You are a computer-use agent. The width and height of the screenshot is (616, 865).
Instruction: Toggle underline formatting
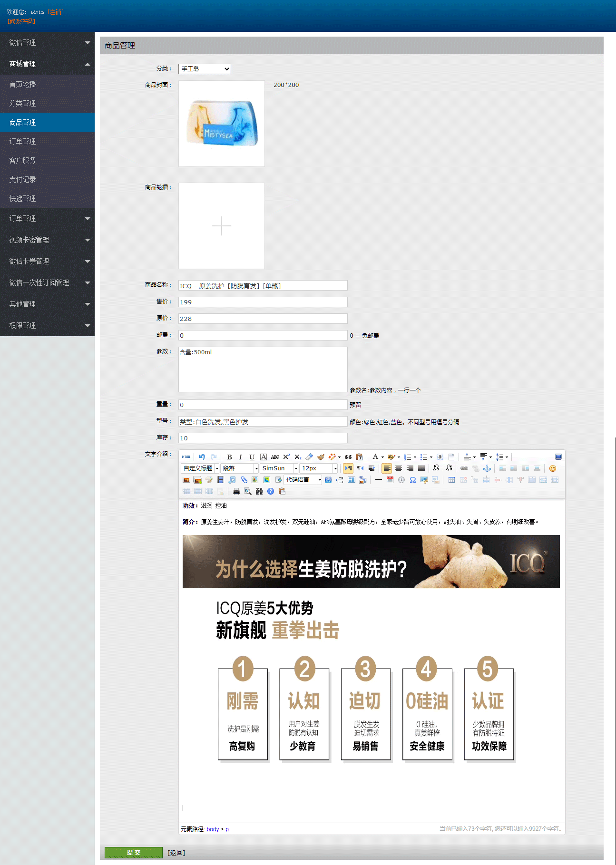252,457
